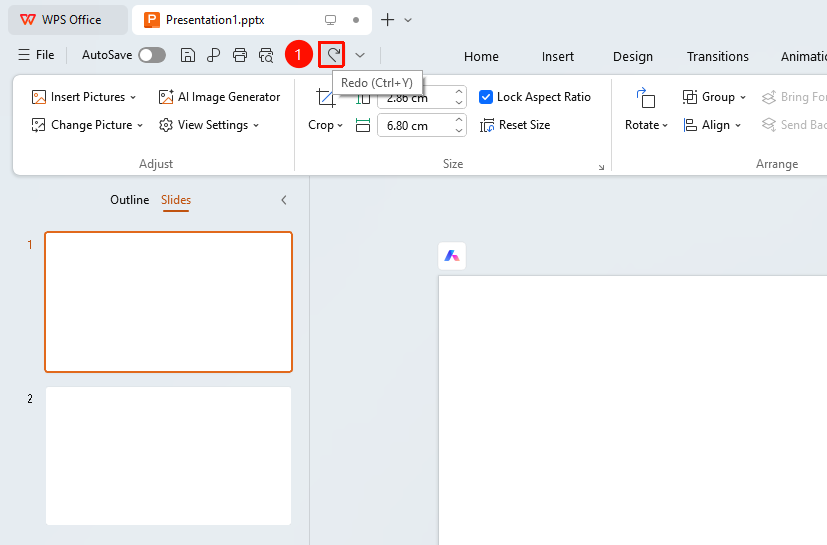Switch to Presentation1.pptx document tab

(x=215, y=20)
